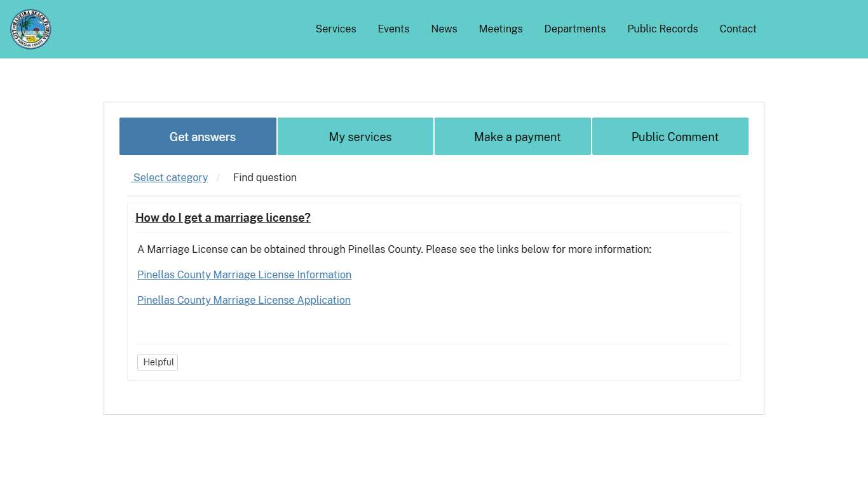Click the breadcrumb slash separator
868x488 pixels.
tap(218, 178)
